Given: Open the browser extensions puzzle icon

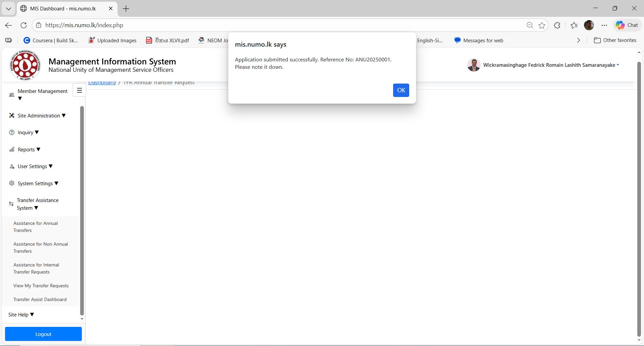Looking at the screenshot, I should pos(557,25).
